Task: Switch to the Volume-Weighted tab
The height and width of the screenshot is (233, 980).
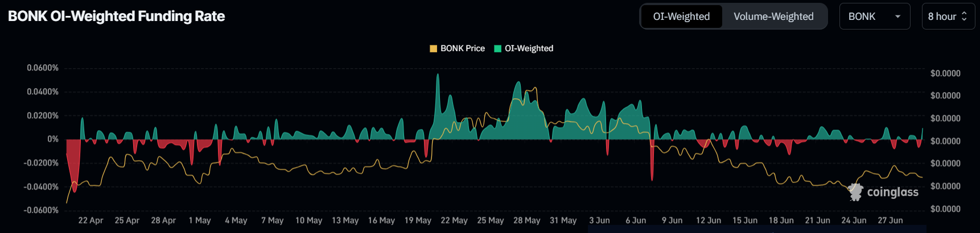Action: [x=773, y=16]
